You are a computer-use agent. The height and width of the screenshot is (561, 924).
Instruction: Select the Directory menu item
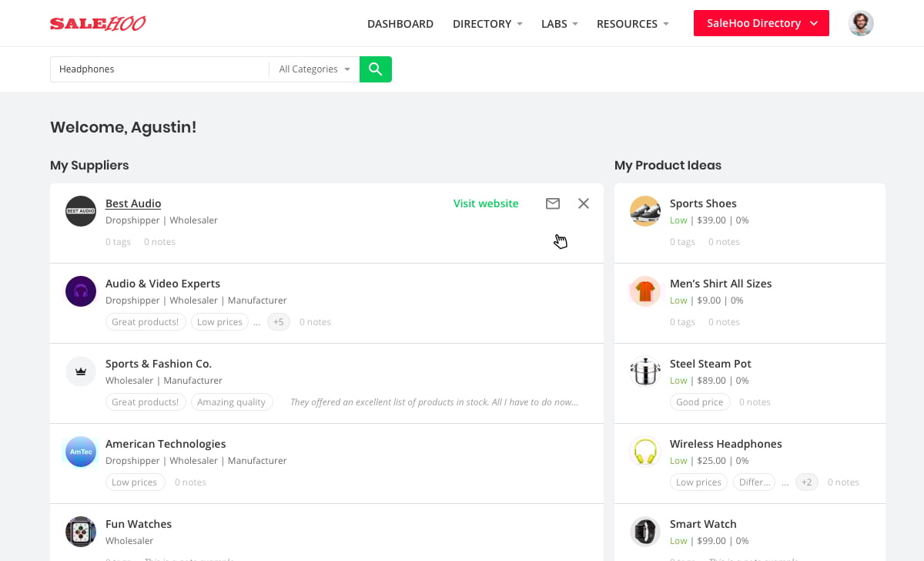(487, 24)
